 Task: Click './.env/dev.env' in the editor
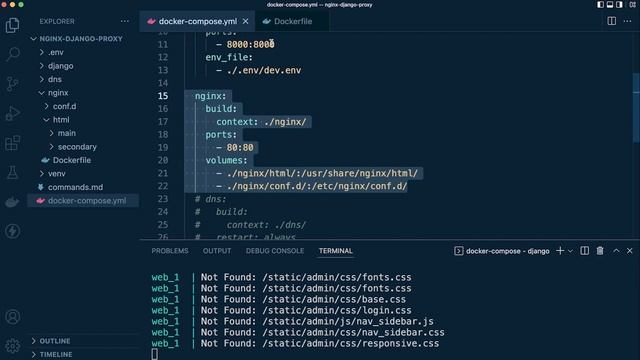pyautogui.click(x=264, y=70)
